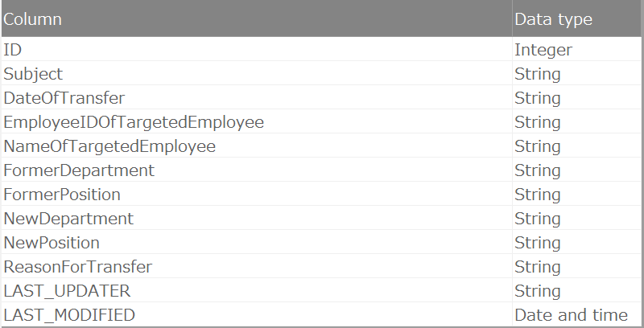Click the Date and time cell

571,315
